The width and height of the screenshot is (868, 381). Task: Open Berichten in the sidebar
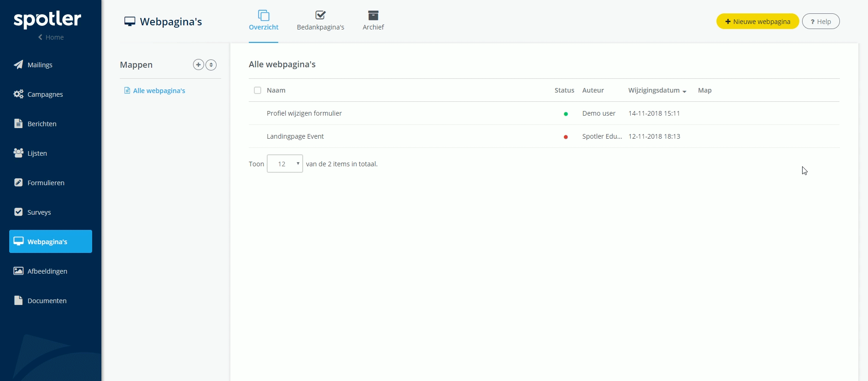[51, 123]
